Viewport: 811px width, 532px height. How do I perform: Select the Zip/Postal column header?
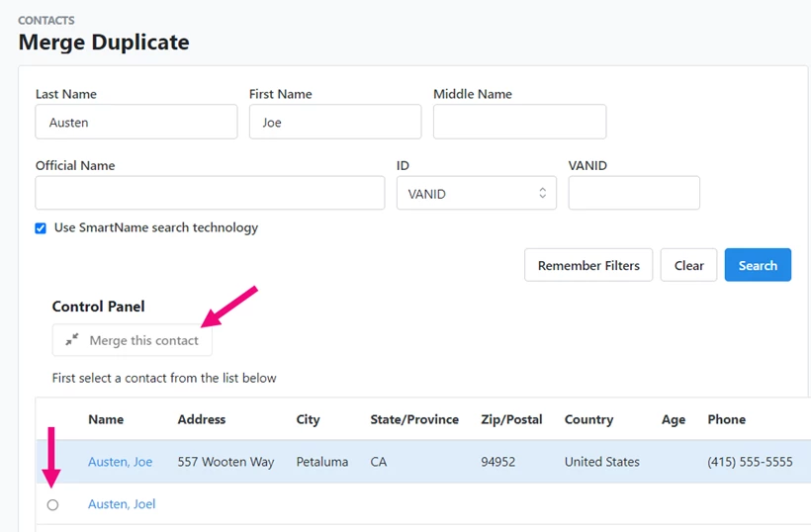point(511,419)
